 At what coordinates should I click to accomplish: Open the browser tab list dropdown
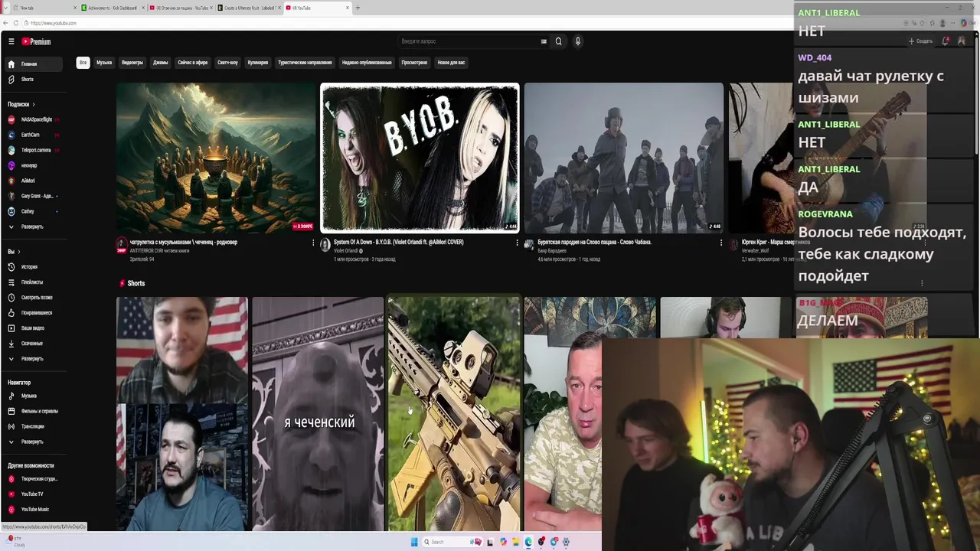pos(5,8)
